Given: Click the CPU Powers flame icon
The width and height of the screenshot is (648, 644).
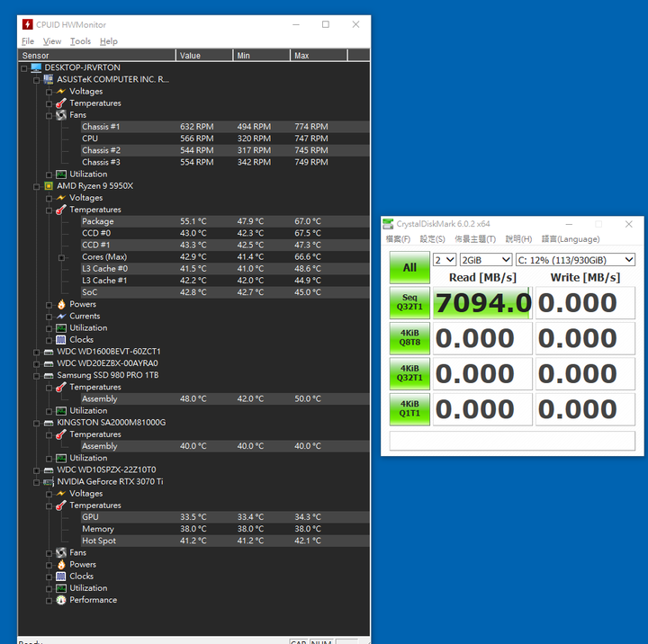Looking at the screenshot, I should 61,304.
